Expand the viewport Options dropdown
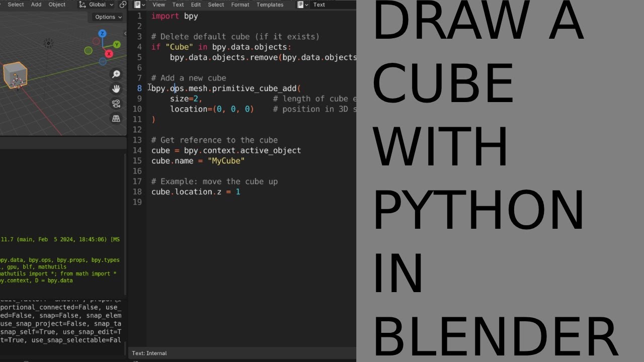 [x=108, y=17]
